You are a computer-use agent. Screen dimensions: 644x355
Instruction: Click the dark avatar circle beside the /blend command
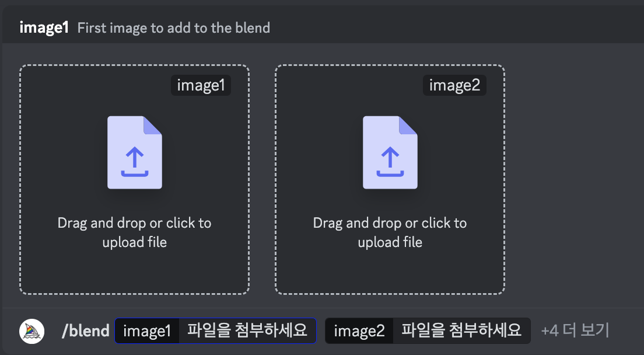coord(30,330)
